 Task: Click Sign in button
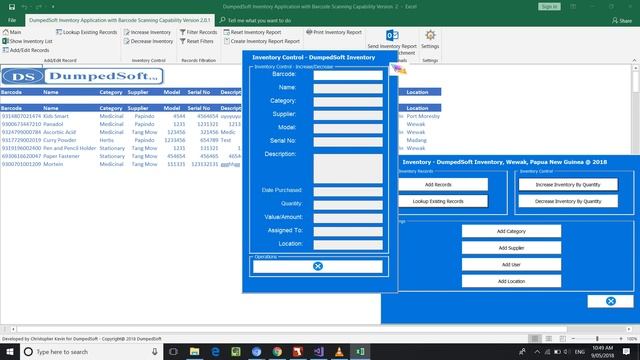(x=549, y=7)
